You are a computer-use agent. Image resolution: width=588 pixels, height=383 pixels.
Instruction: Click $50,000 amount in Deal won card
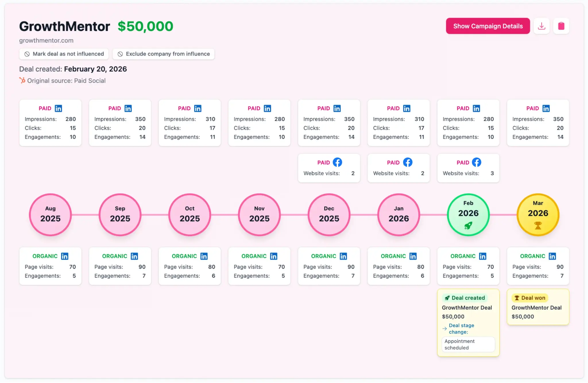click(x=523, y=316)
